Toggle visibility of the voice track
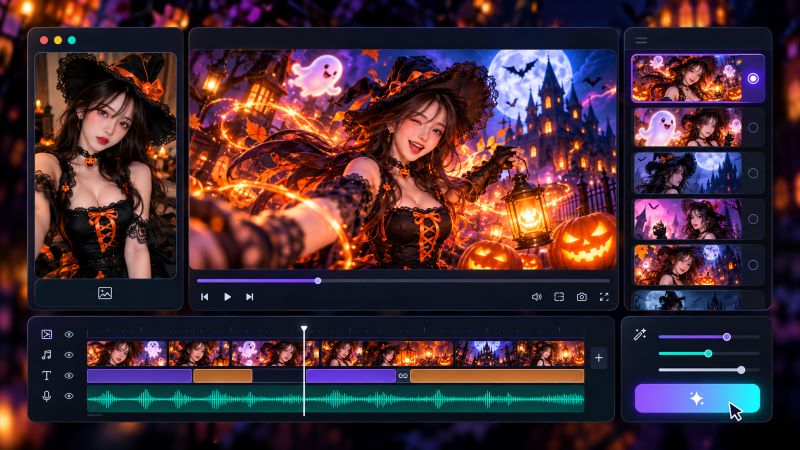This screenshot has width=800, height=450. coord(69,396)
